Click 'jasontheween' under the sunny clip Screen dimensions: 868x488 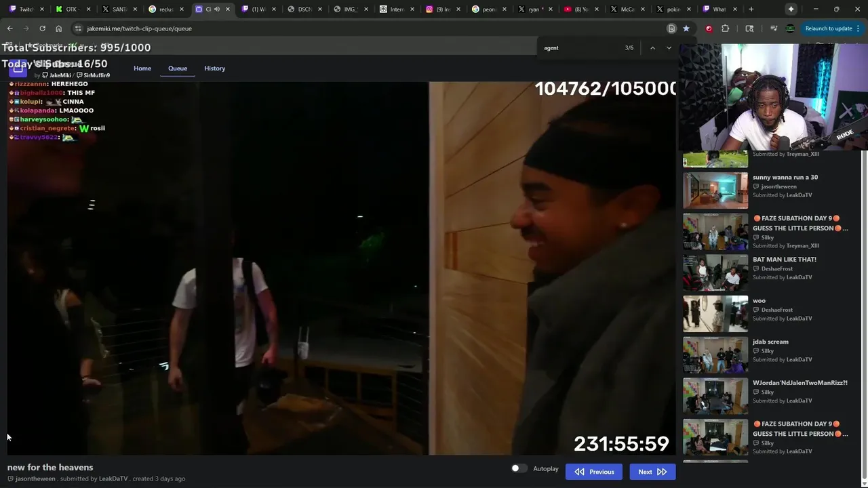coord(778,186)
